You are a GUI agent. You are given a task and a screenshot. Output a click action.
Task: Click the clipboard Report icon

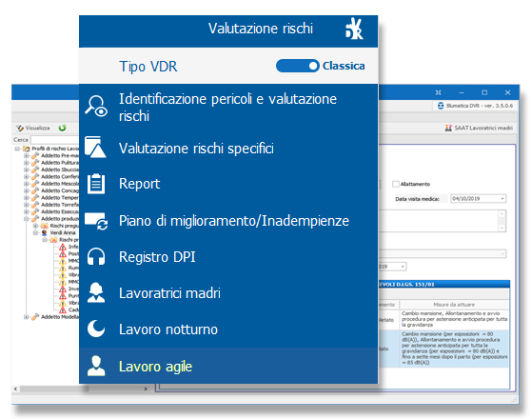[x=96, y=184]
